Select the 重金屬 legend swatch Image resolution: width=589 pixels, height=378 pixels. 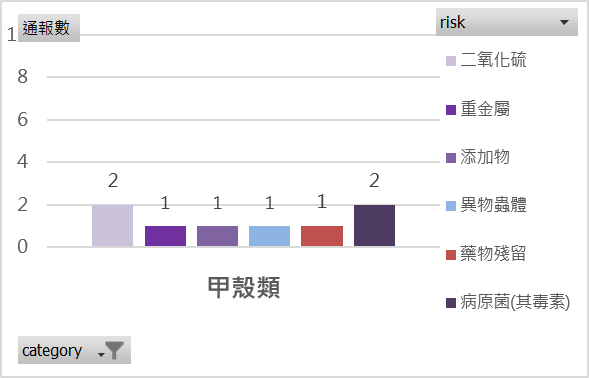coord(451,110)
